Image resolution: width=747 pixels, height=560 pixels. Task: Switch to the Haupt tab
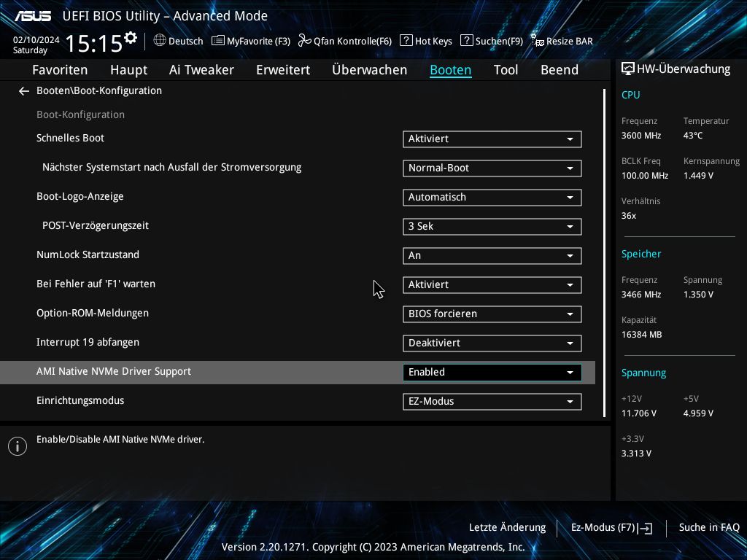coord(128,70)
